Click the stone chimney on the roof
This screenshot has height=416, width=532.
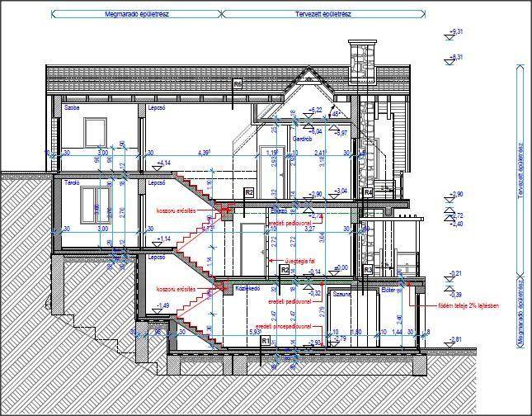pyautogui.click(x=362, y=60)
